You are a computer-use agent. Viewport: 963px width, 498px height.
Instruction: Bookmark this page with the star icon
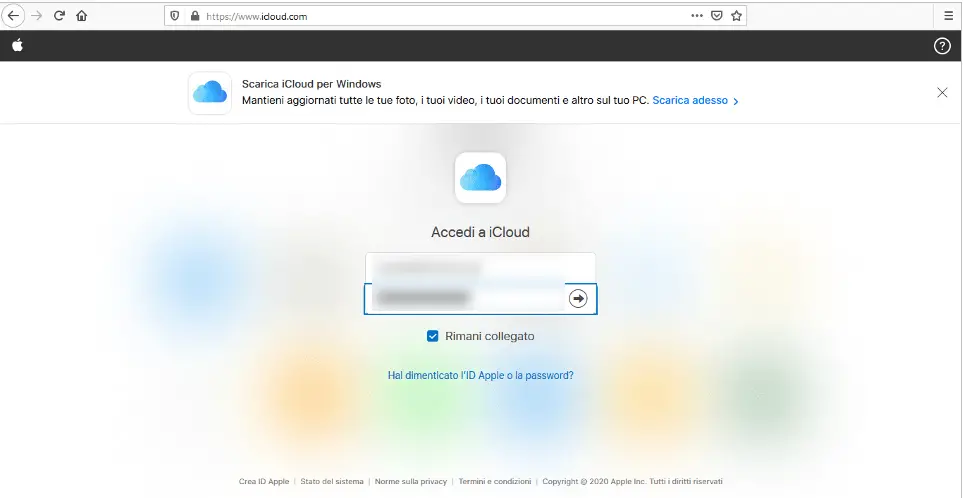point(736,16)
